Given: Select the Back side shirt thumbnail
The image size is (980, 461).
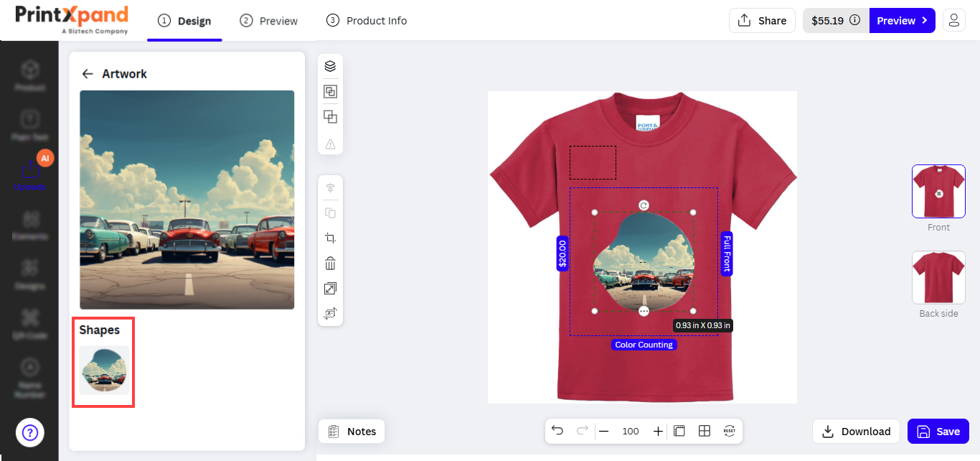Looking at the screenshot, I should tap(938, 277).
